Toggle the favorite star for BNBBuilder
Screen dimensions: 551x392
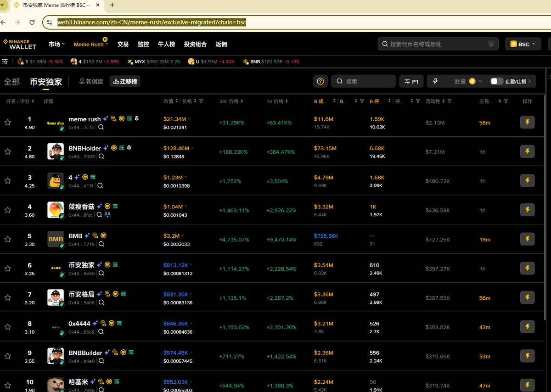tap(8, 356)
